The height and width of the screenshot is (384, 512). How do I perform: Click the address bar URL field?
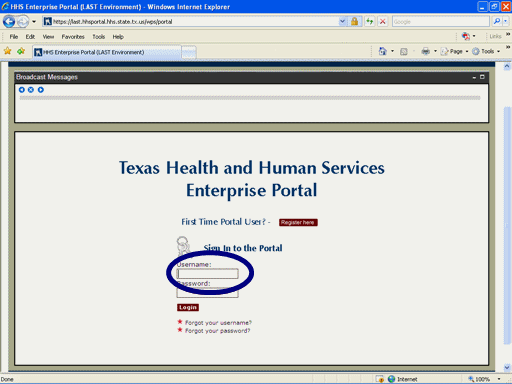(x=195, y=22)
